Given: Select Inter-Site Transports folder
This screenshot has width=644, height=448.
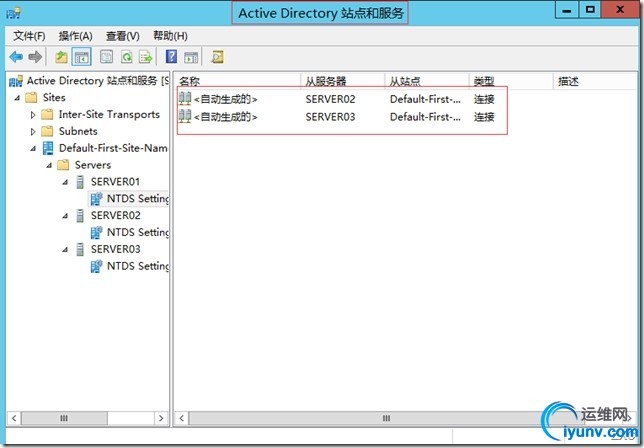Looking at the screenshot, I should (109, 114).
